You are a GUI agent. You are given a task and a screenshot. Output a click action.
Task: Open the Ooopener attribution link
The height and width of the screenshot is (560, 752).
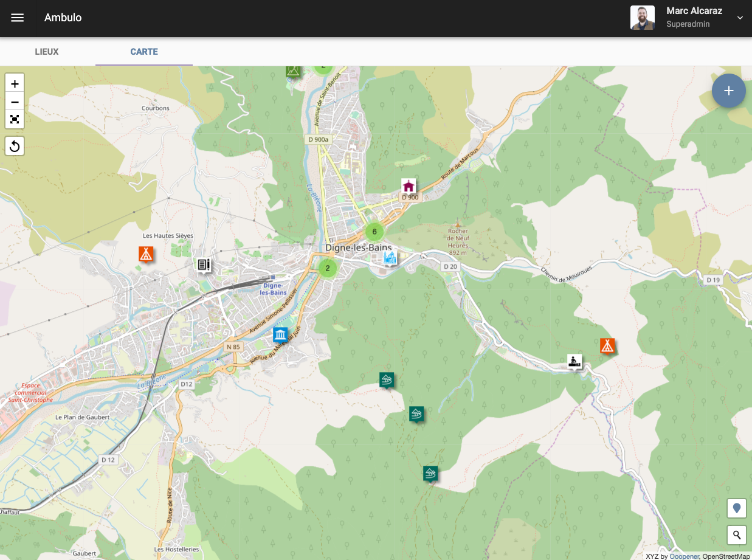click(685, 556)
